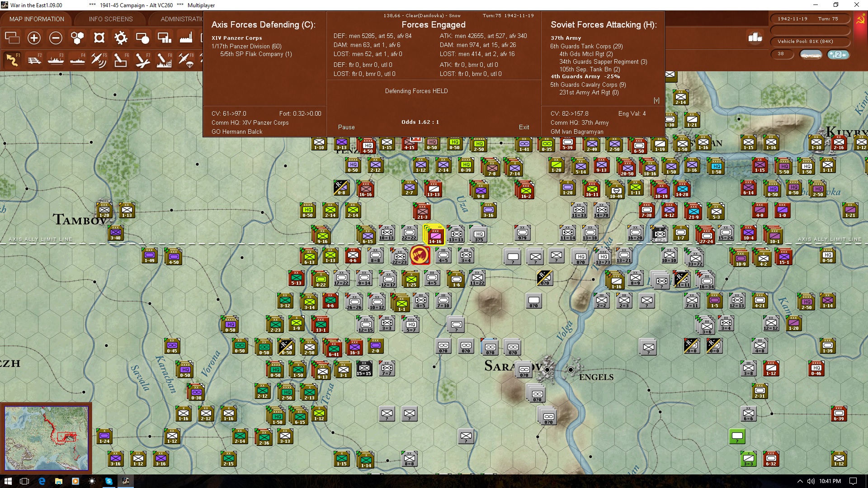This screenshot has width=868, height=488.
Task: Click '6th Guards Tank Corps (29)' attacker entry
Action: [586, 46]
